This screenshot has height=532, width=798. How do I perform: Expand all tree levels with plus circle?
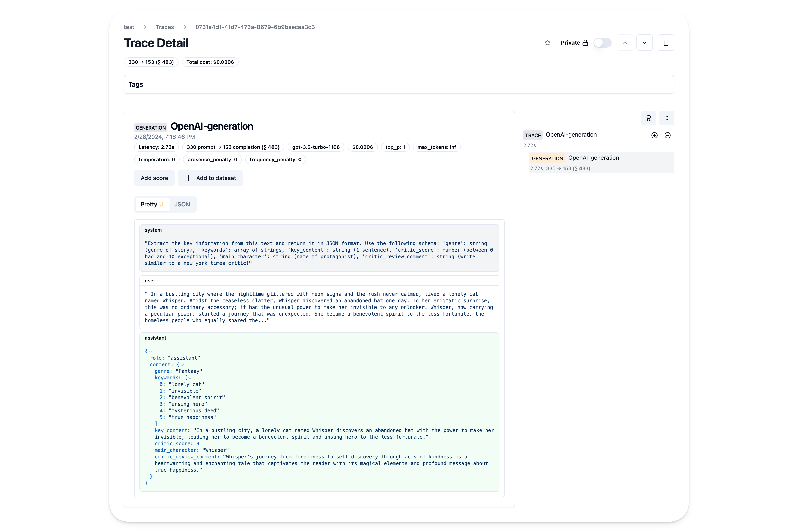pos(654,135)
